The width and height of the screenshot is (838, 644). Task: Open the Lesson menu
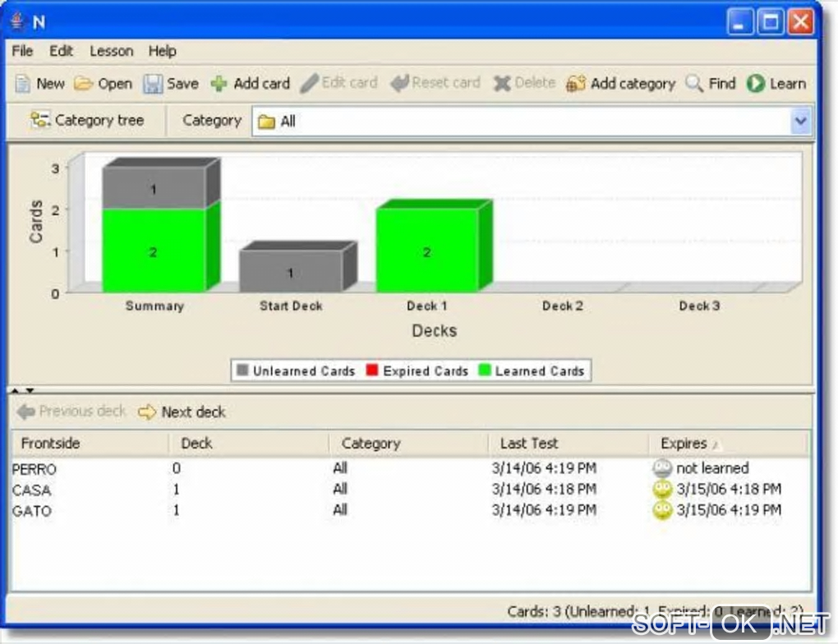111,51
